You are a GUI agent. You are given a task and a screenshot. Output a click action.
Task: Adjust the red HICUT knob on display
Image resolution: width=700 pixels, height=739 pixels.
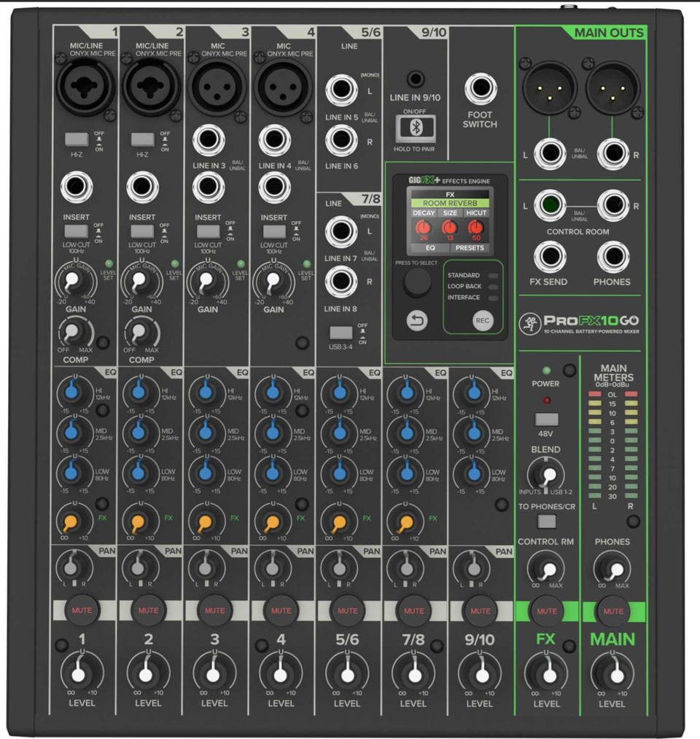coord(476,228)
